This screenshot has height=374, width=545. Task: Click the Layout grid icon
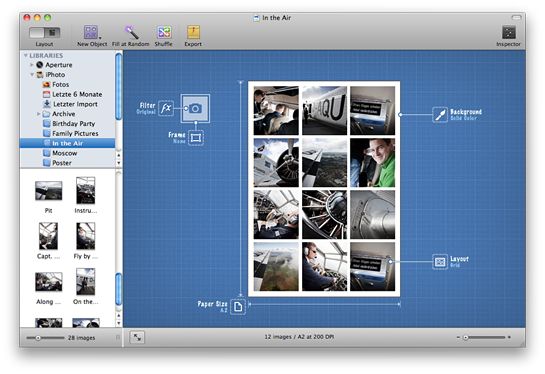coord(440,262)
